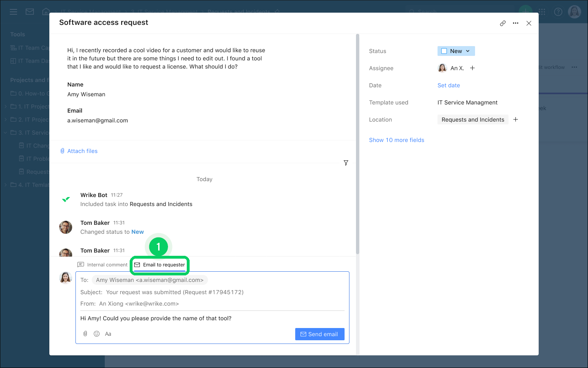Collapse the 4. IT Template folder chevron
Viewport: 588px width, 368px height.
click(x=5, y=184)
